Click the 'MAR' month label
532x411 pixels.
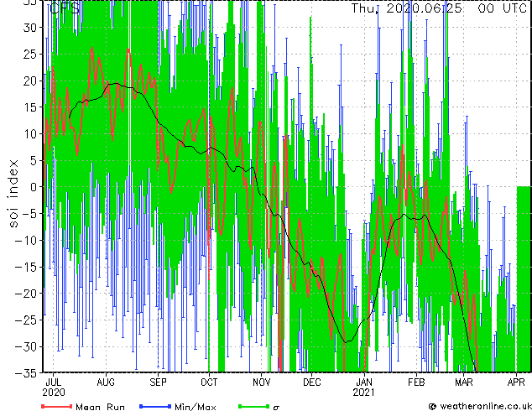(464, 382)
